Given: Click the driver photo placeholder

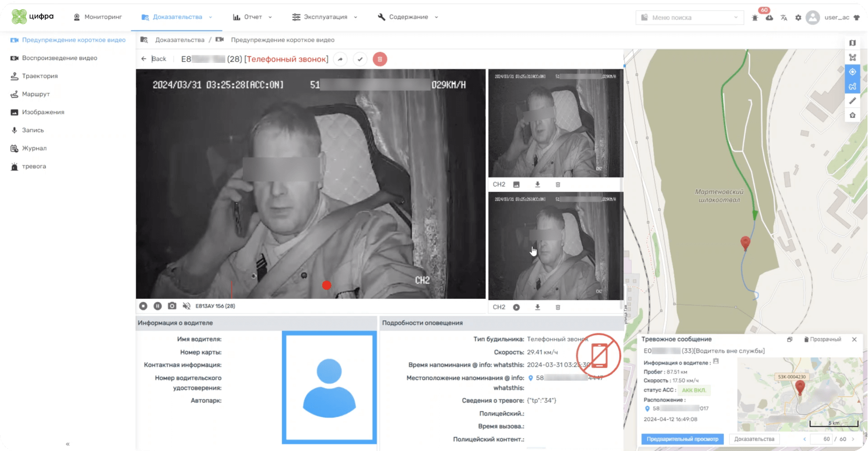Looking at the screenshot, I should [329, 387].
